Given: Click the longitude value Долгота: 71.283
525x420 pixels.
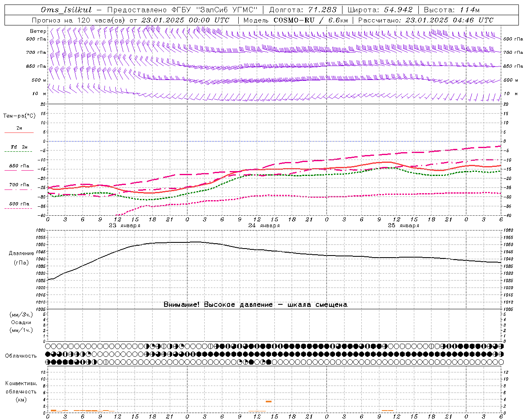Looking at the screenshot, I should click(x=303, y=10).
